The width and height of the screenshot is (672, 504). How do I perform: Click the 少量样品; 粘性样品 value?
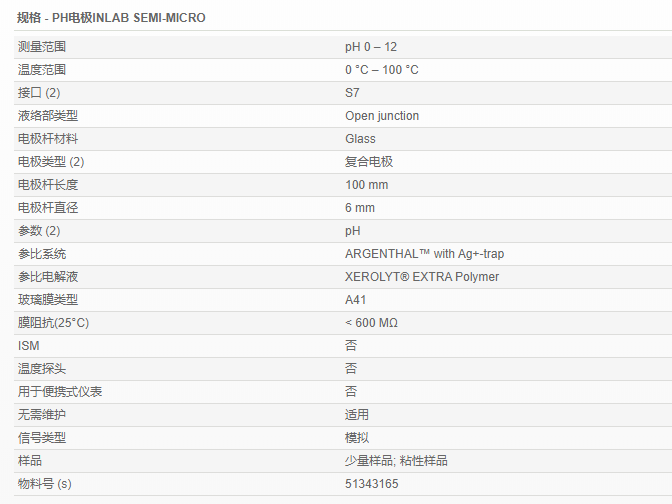click(x=396, y=461)
